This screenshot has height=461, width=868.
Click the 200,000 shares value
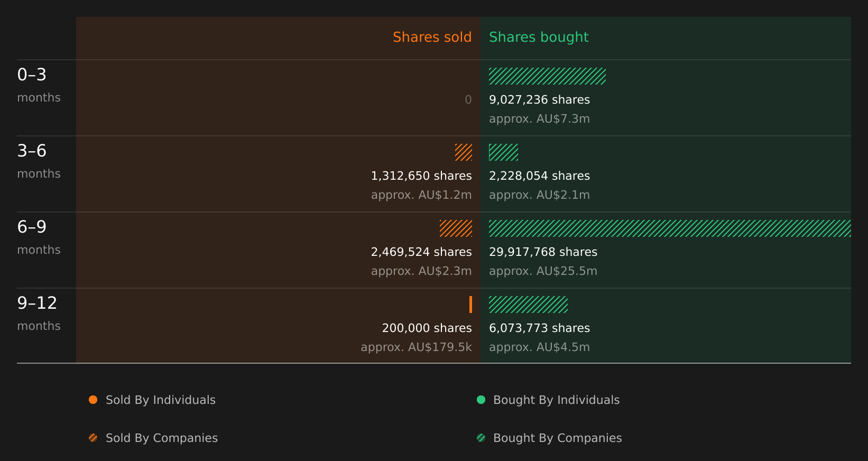[x=427, y=328]
